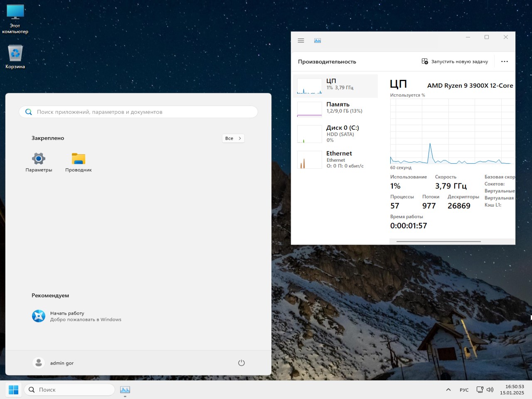Select the Ethernet performance label

coord(339,153)
